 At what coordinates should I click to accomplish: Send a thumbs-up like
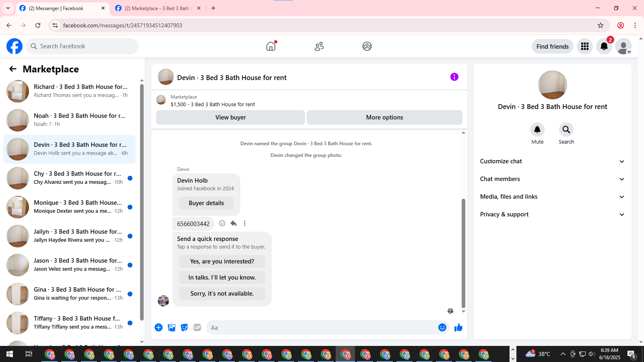point(458,327)
